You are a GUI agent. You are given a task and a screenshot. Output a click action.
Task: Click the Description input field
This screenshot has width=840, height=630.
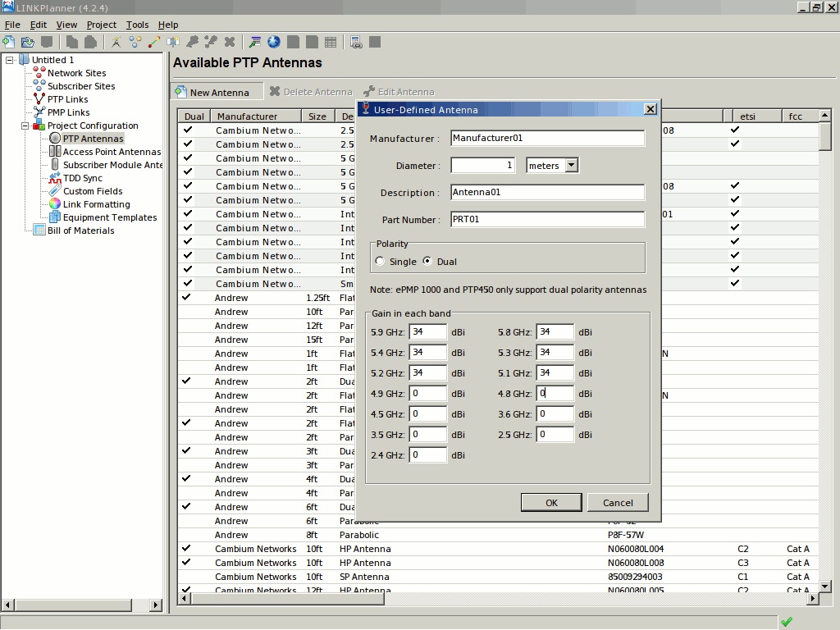click(547, 192)
